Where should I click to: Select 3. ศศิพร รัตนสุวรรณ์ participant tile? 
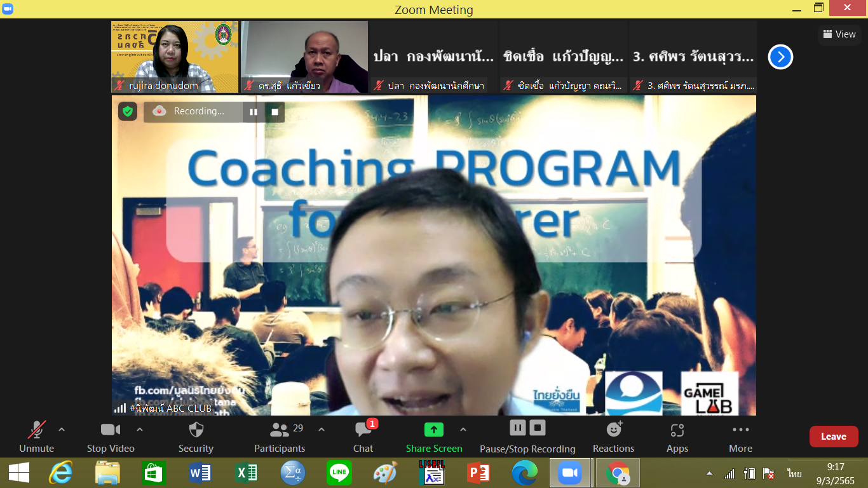pos(693,57)
